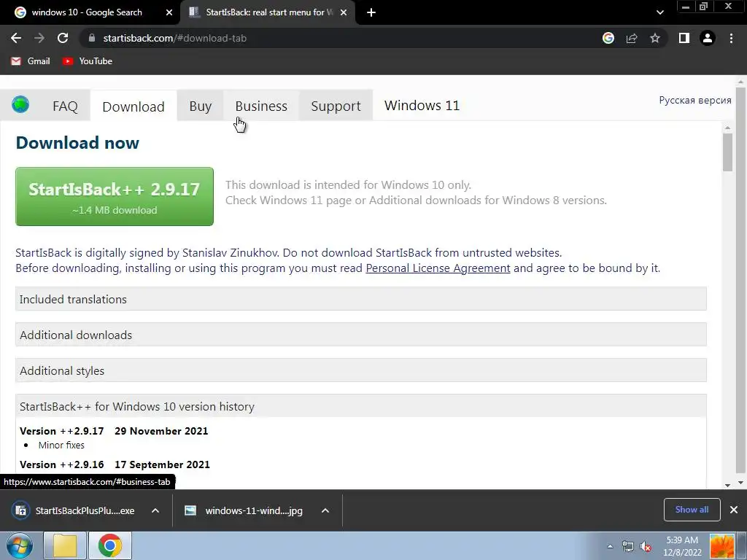747x560 pixels.
Task: Click the inner page scroll down arrow
Action: [727, 485]
